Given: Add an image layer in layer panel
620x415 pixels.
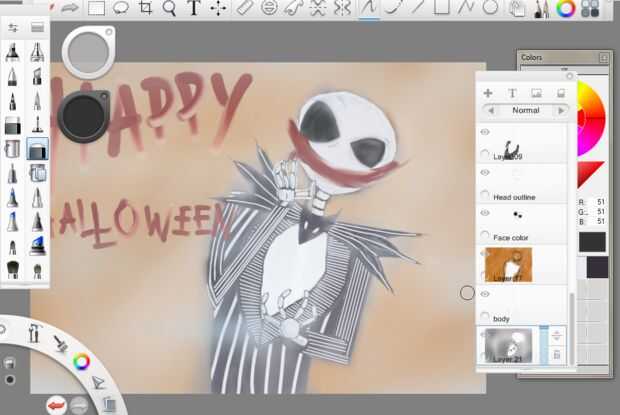Looking at the screenshot, I should (537, 93).
